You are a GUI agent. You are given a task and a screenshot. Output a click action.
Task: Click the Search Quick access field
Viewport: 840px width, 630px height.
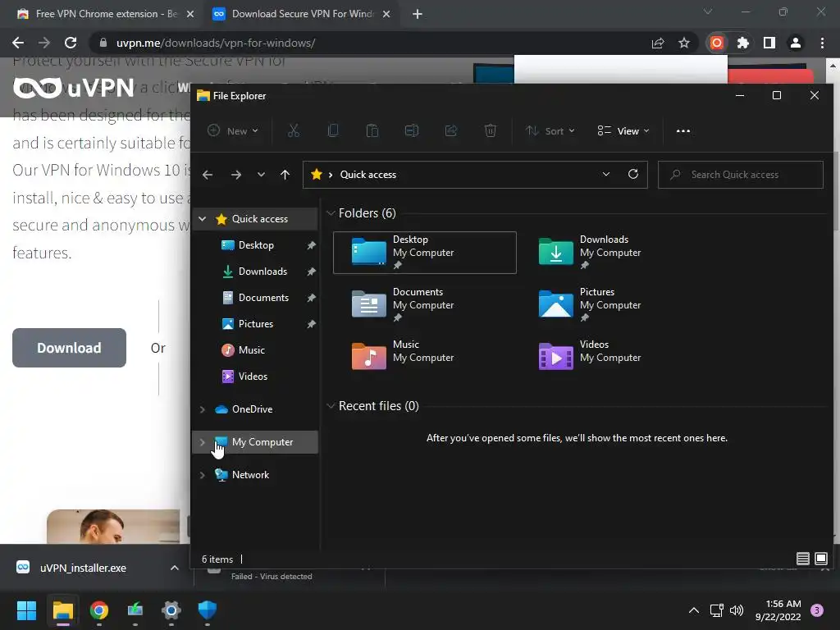pos(741,175)
